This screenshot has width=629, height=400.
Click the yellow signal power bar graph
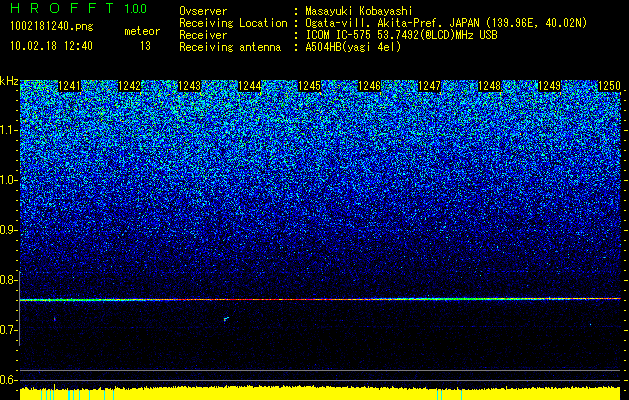[x=320, y=393]
